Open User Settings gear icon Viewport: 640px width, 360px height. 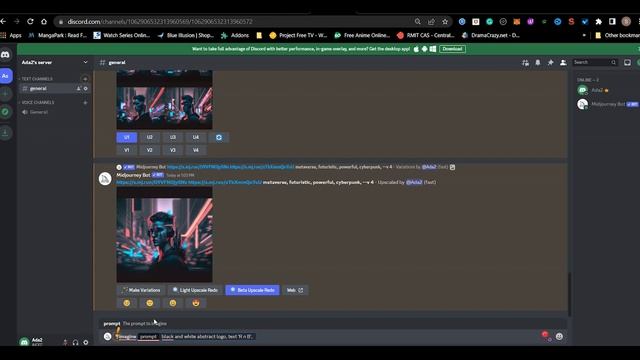pos(86,342)
